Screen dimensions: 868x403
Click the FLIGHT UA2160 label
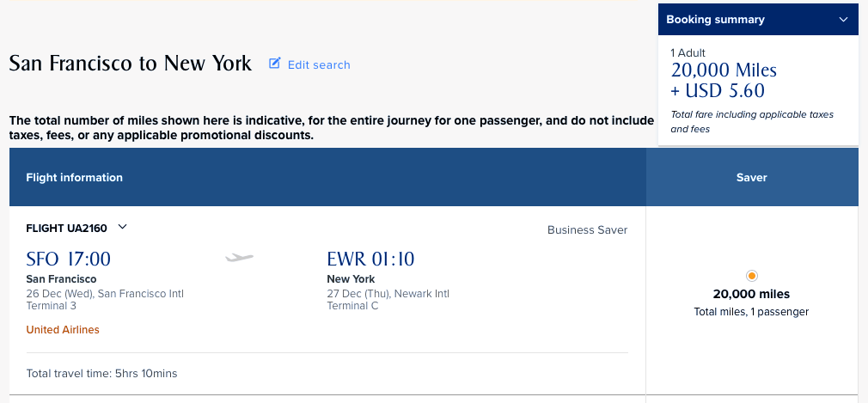[67, 228]
